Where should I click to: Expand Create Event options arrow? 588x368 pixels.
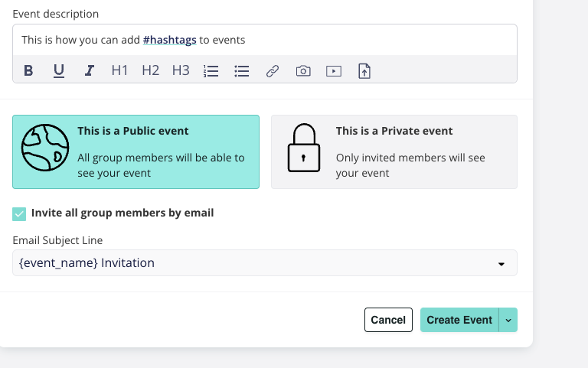click(x=508, y=320)
